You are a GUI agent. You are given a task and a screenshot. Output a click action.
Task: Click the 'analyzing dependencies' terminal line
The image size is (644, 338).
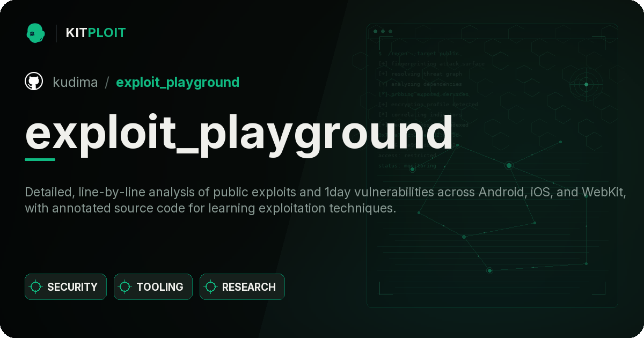tap(420, 84)
